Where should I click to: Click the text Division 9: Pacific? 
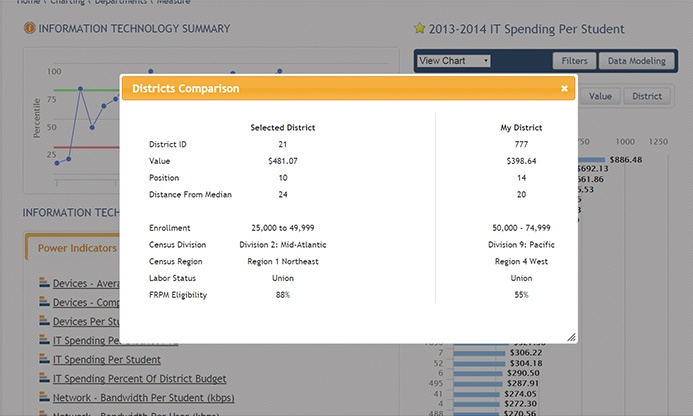click(521, 245)
